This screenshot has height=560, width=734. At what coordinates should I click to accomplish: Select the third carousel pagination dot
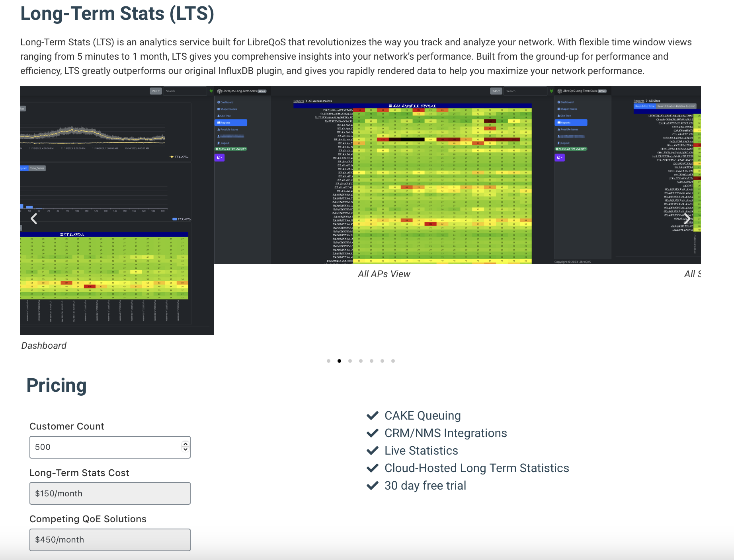[x=350, y=361]
